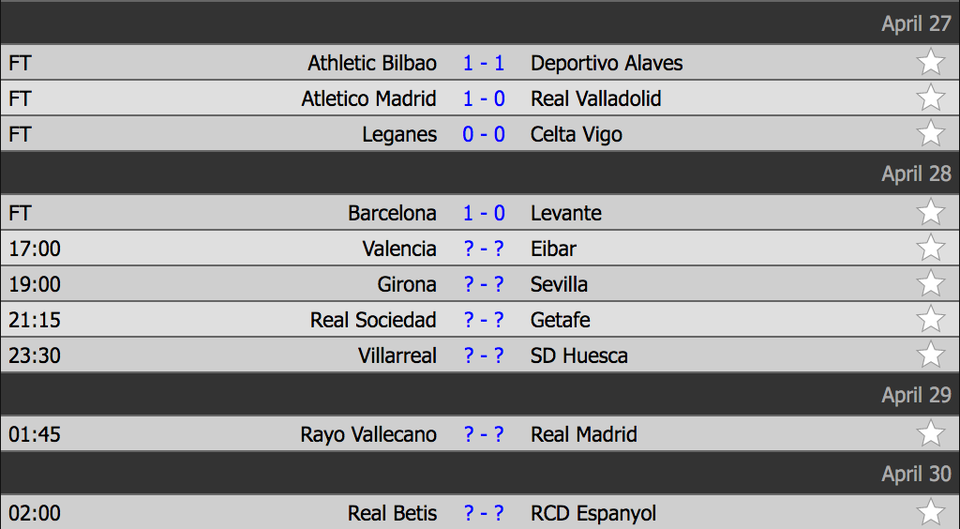
Task: Open the Valencia ? - ? pending score
Action: click(484, 249)
